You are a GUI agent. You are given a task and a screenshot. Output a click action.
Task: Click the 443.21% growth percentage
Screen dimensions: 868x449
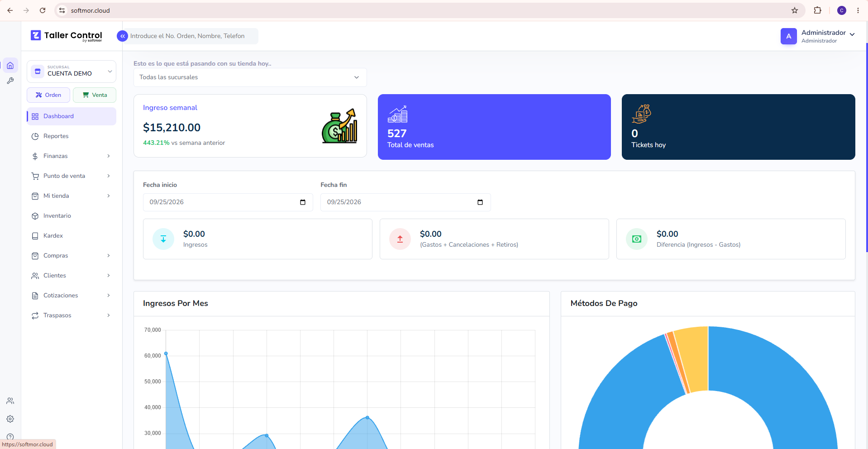point(156,143)
